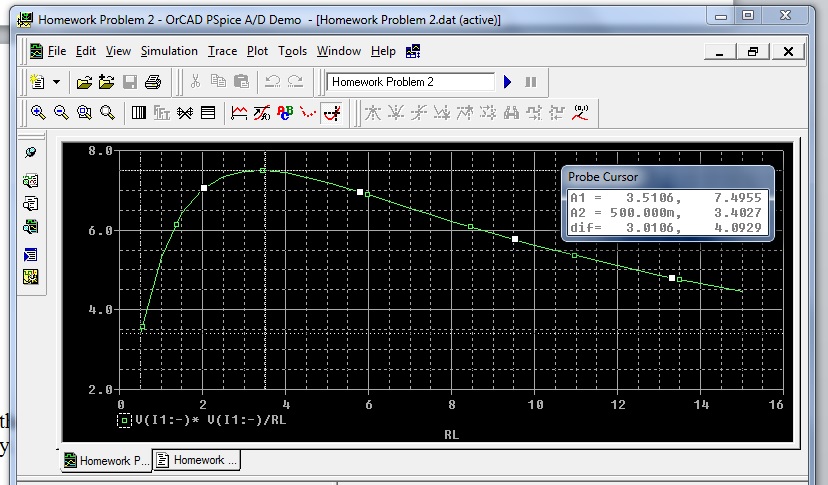
Task: Pause the simulation
Action: click(531, 82)
